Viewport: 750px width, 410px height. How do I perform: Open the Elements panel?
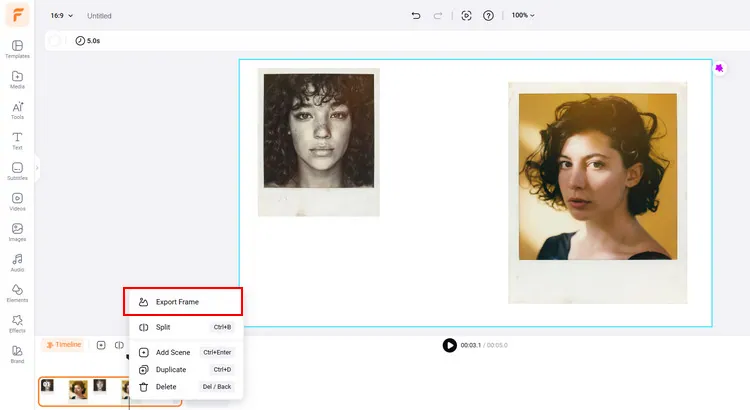(x=17, y=293)
